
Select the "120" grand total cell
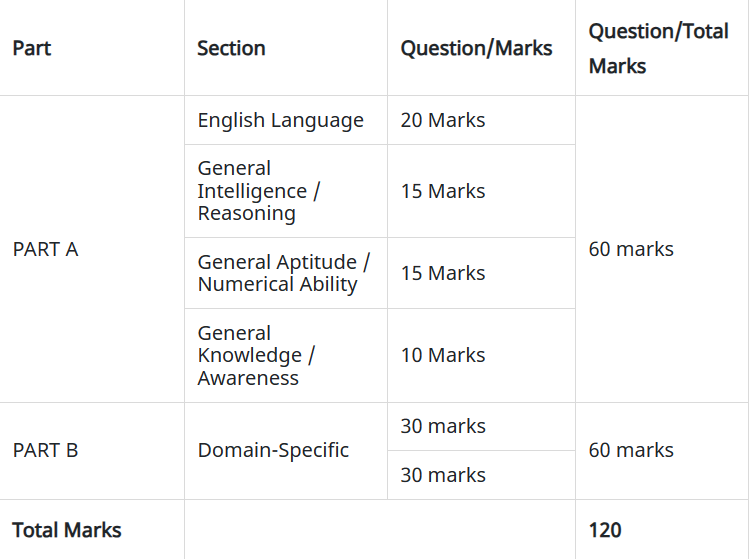[x=605, y=529]
